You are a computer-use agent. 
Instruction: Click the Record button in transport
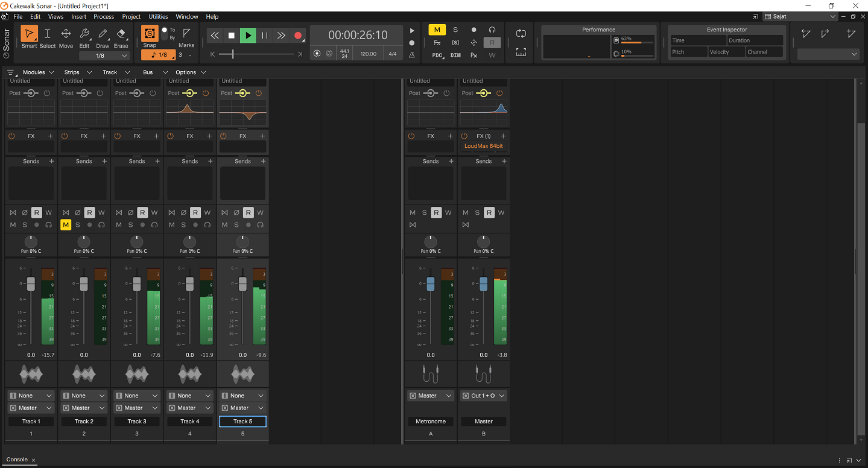tap(298, 36)
